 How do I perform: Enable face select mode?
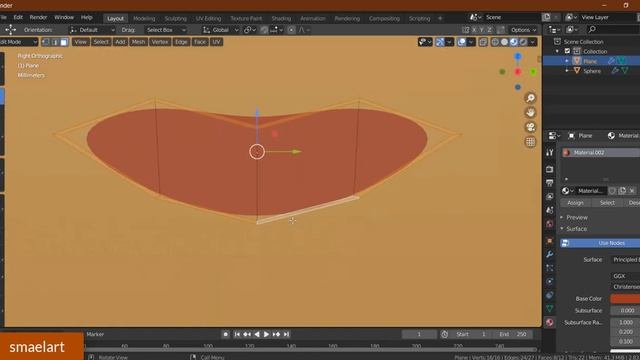(x=64, y=42)
